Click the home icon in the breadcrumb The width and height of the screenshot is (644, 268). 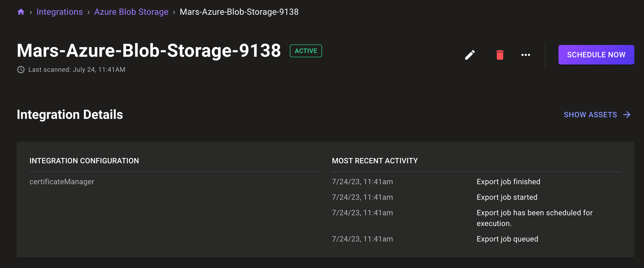[21, 12]
